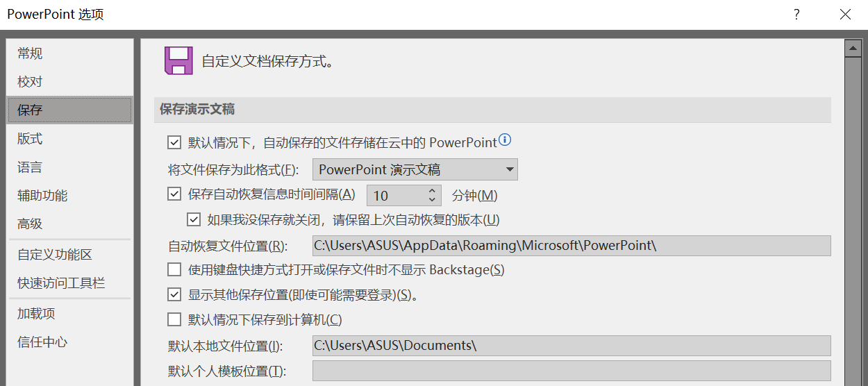
Task: Toggle AutoSave files stored in cloud checkbox
Action: click(174, 143)
